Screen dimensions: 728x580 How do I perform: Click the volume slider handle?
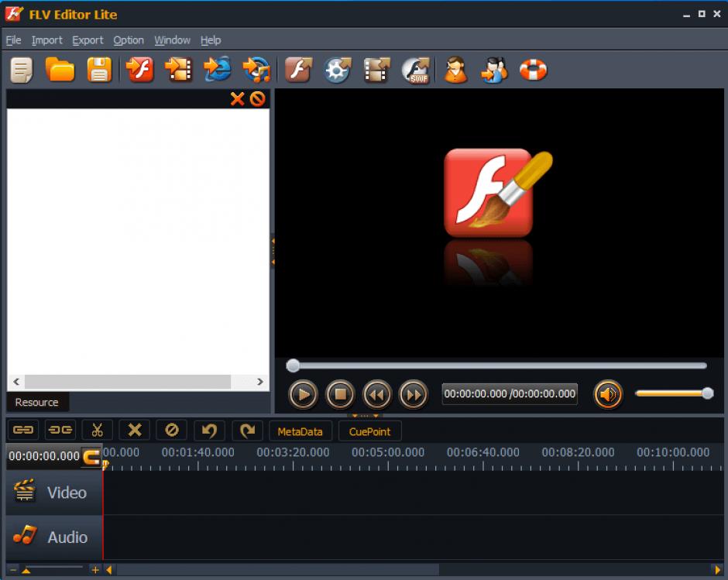coord(707,393)
